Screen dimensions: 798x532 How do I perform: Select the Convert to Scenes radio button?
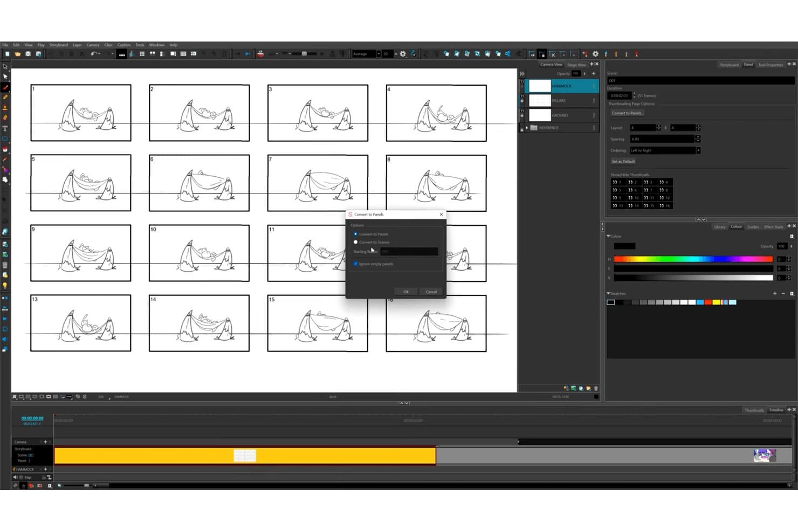355,242
